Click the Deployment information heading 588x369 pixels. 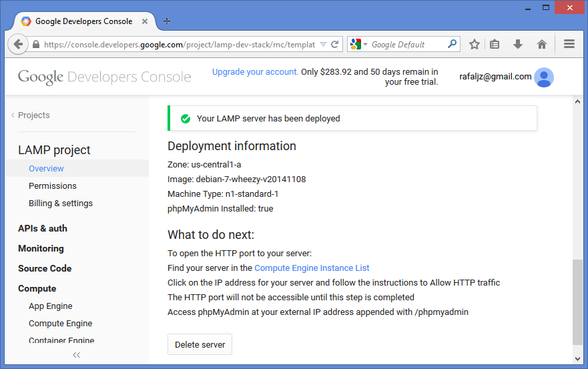[232, 146]
